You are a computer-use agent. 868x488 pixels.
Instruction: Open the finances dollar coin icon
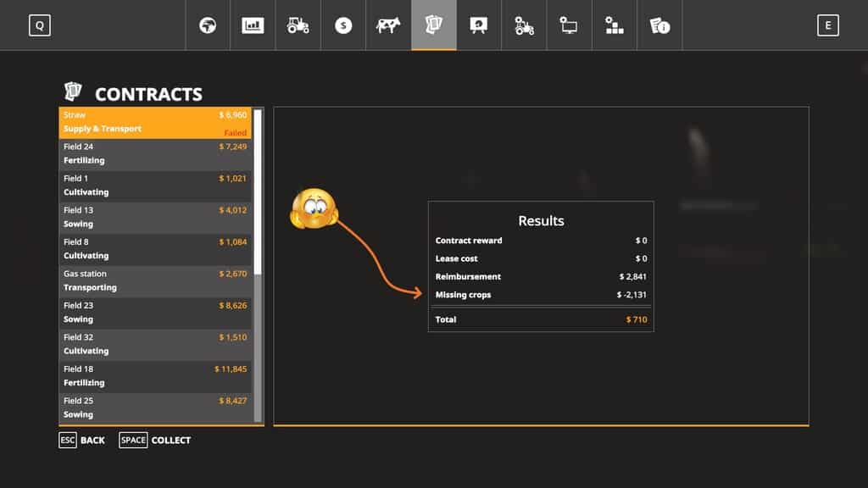[x=343, y=25]
